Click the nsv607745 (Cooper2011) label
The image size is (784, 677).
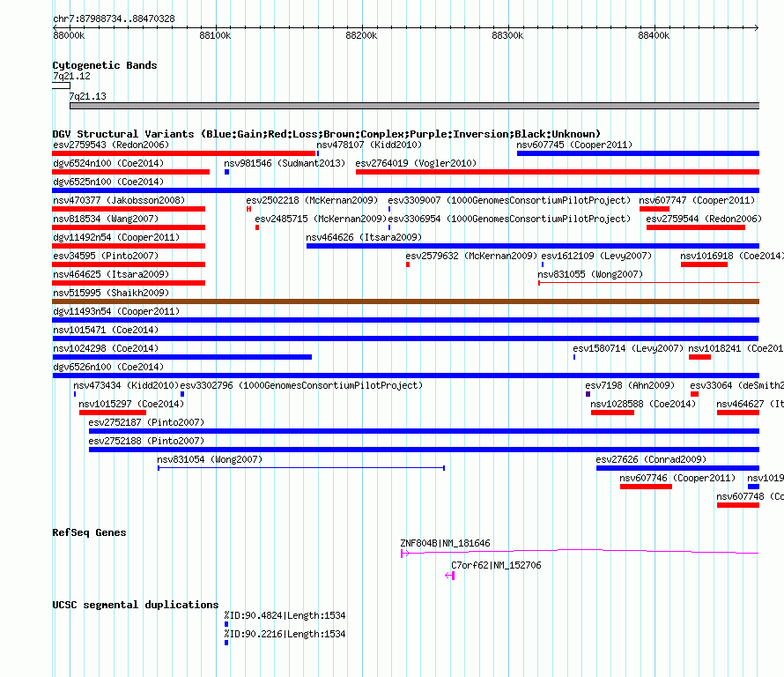(x=574, y=145)
